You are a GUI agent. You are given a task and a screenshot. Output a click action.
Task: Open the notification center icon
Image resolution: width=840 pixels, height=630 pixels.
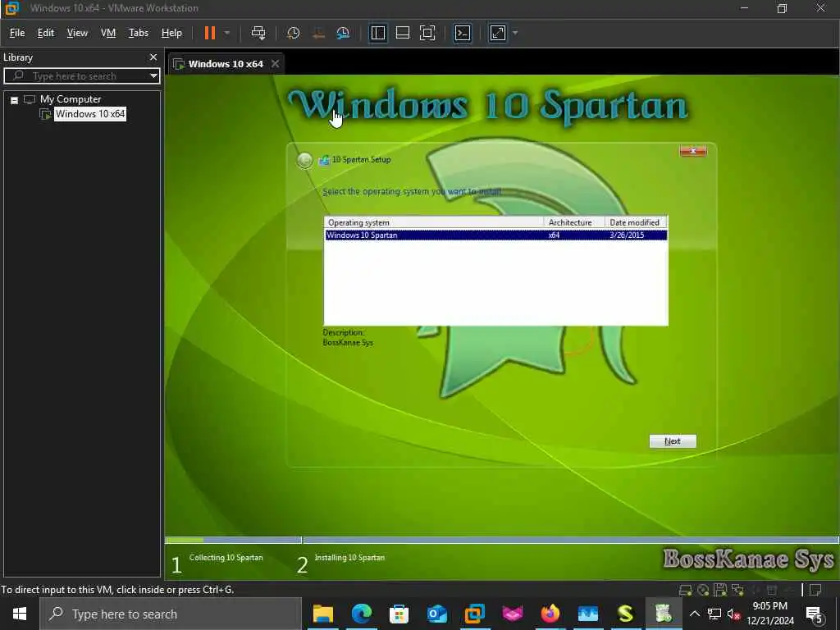click(815, 614)
